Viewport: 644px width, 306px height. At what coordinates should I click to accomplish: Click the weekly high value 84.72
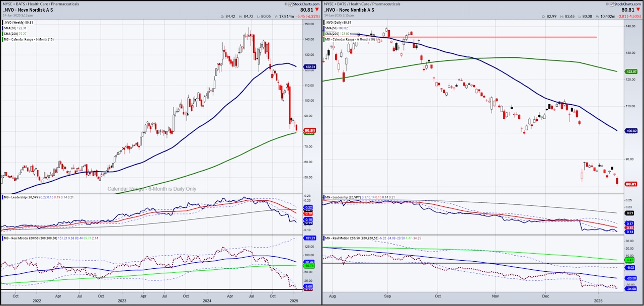coord(248,17)
